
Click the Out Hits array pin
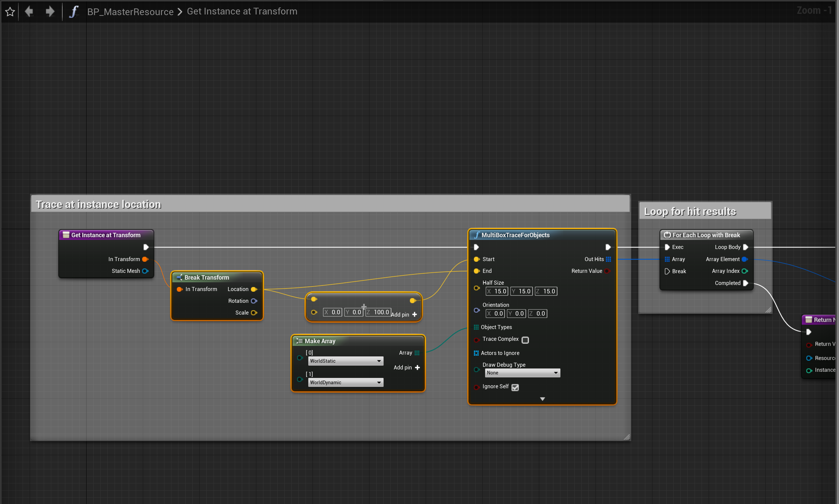608,259
